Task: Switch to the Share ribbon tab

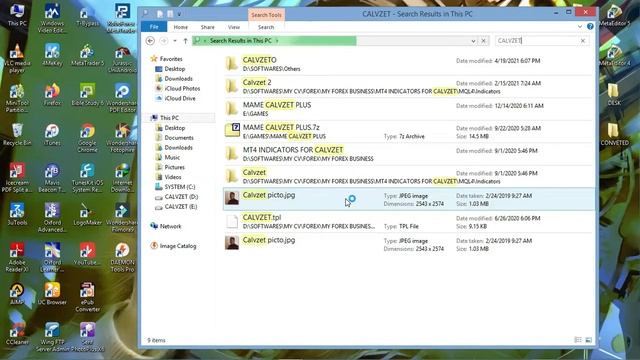Action: coord(207,27)
